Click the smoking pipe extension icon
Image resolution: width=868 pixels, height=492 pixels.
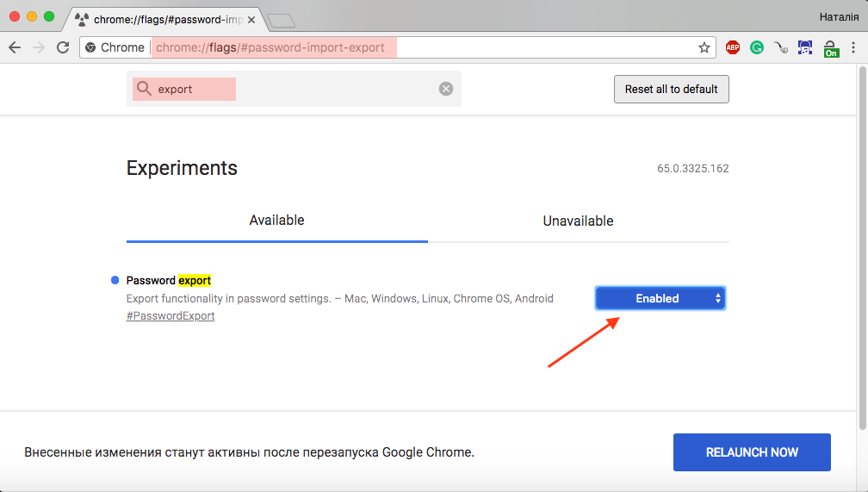point(781,48)
